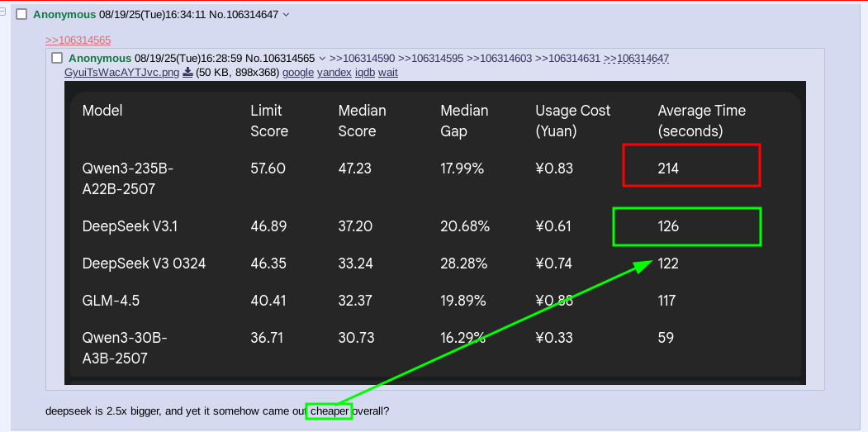The width and height of the screenshot is (868, 432).
Task: Follow the backlink >>106314631
Action: (x=568, y=58)
